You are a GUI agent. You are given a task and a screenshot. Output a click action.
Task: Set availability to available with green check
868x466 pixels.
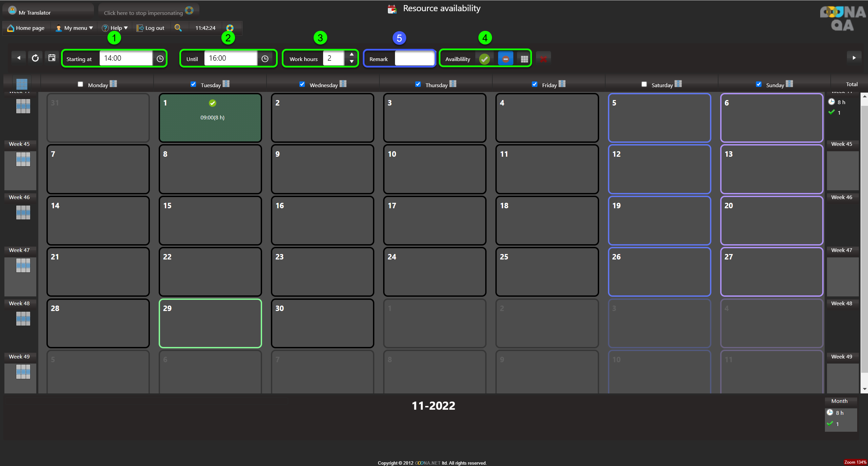coord(485,59)
